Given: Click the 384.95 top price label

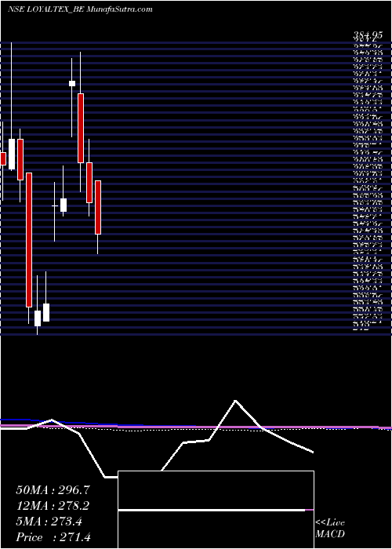Looking at the screenshot, I should (367, 36).
